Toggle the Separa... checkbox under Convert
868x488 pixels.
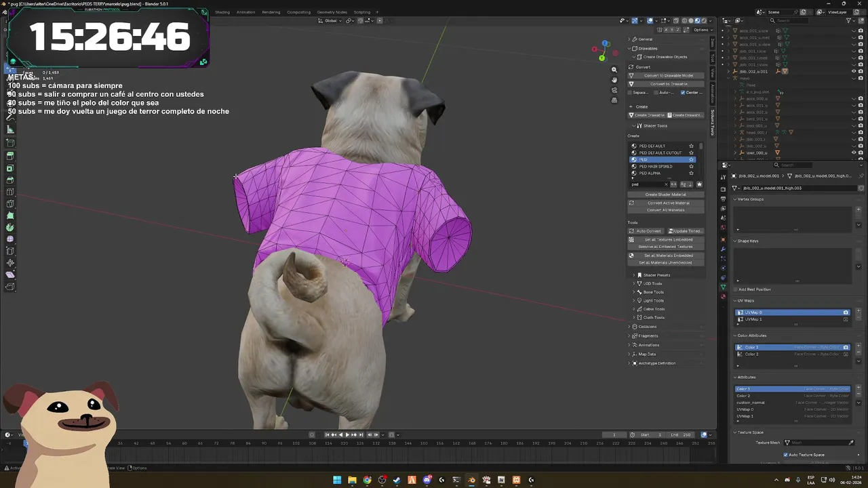pos(631,92)
